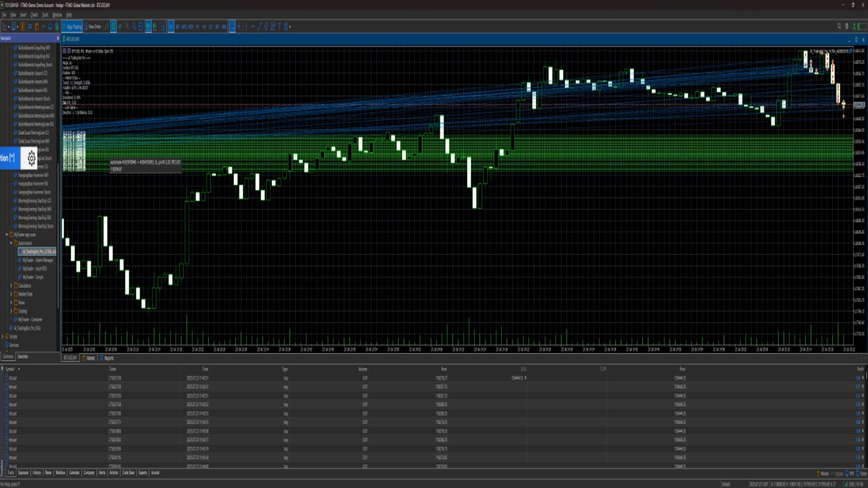Viewport: 868px width, 488px height.
Task: Open the Tools menu
Action: point(45,15)
